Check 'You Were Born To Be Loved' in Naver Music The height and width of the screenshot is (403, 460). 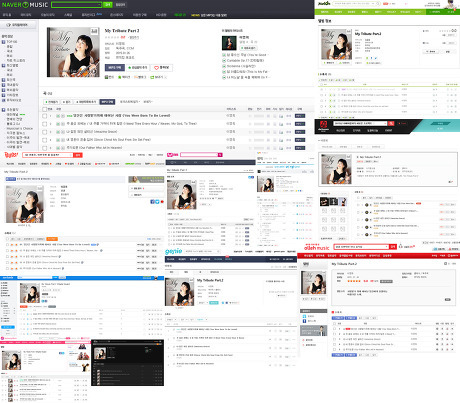pos(44,116)
